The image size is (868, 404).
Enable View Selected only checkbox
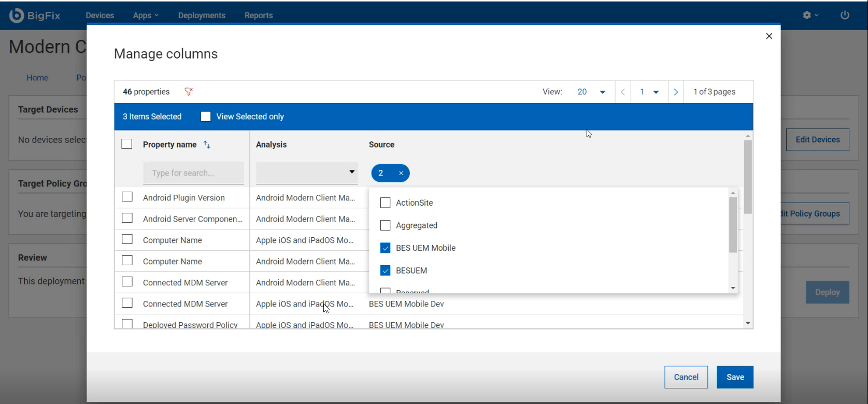coord(206,117)
